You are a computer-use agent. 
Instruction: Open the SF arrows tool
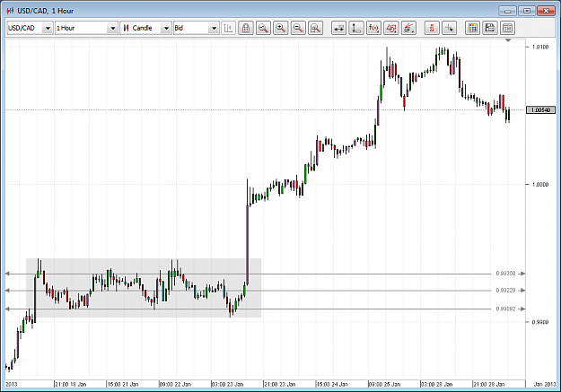(x=408, y=28)
